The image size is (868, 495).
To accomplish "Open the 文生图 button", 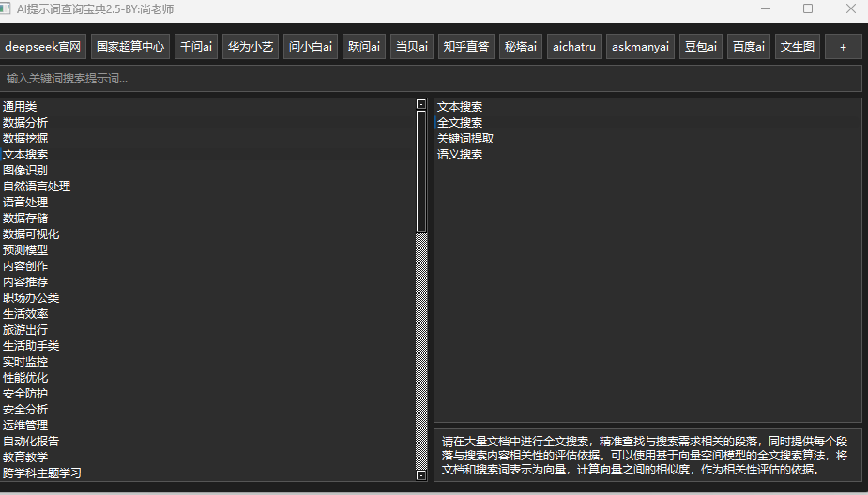I will 797,47.
